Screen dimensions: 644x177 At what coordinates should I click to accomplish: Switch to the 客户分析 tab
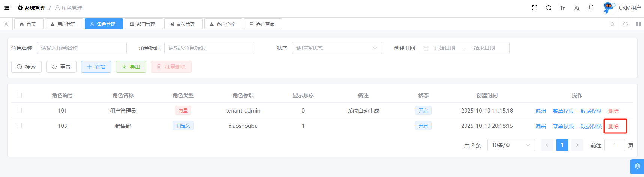click(222, 24)
